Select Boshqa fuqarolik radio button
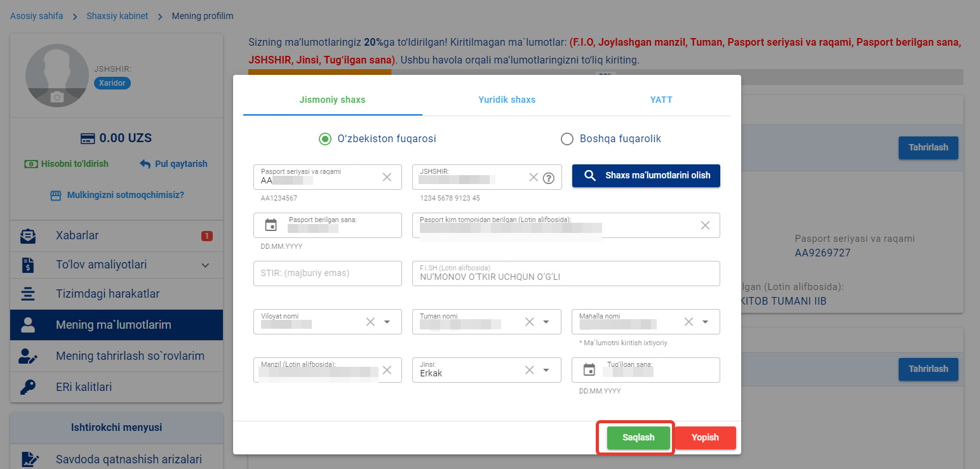This screenshot has height=469, width=980. 567,139
